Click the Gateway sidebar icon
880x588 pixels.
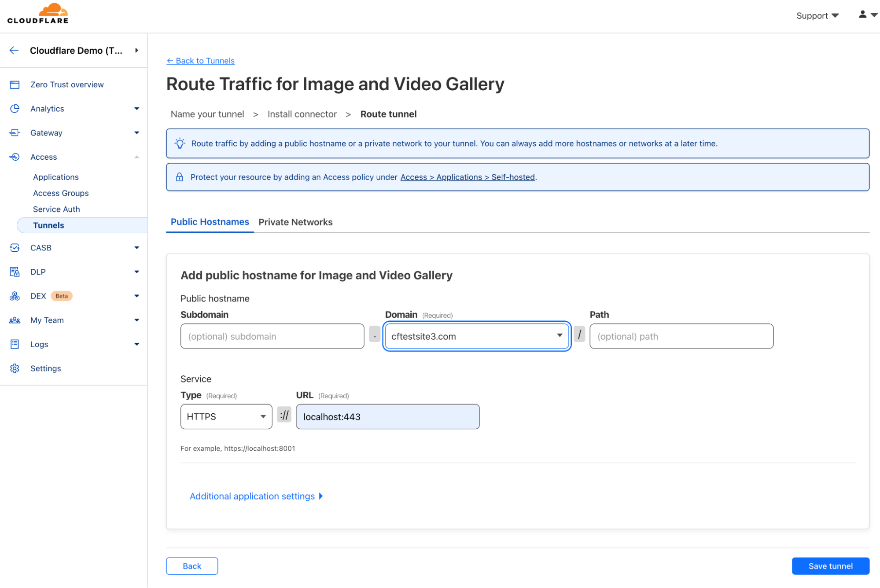15,132
